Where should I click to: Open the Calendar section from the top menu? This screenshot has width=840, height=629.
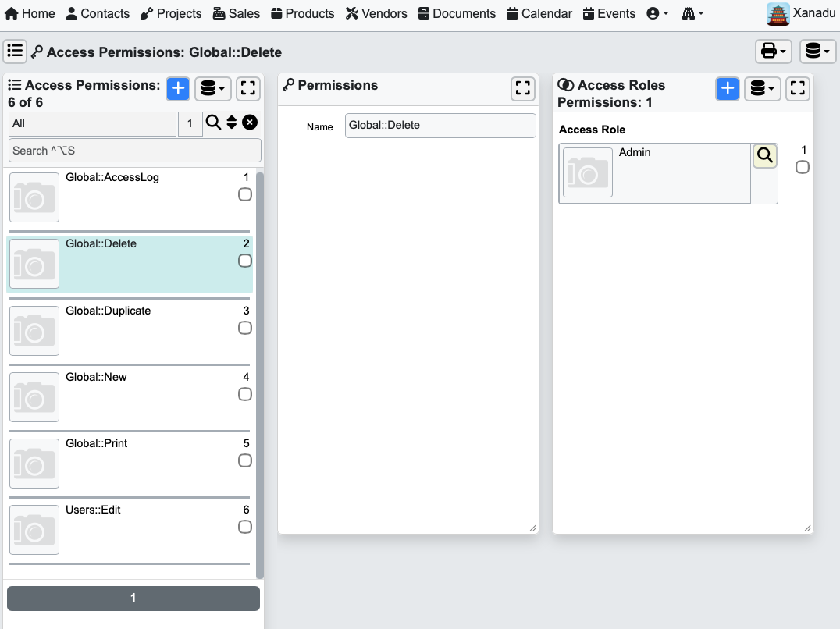pyautogui.click(x=539, y=13)
